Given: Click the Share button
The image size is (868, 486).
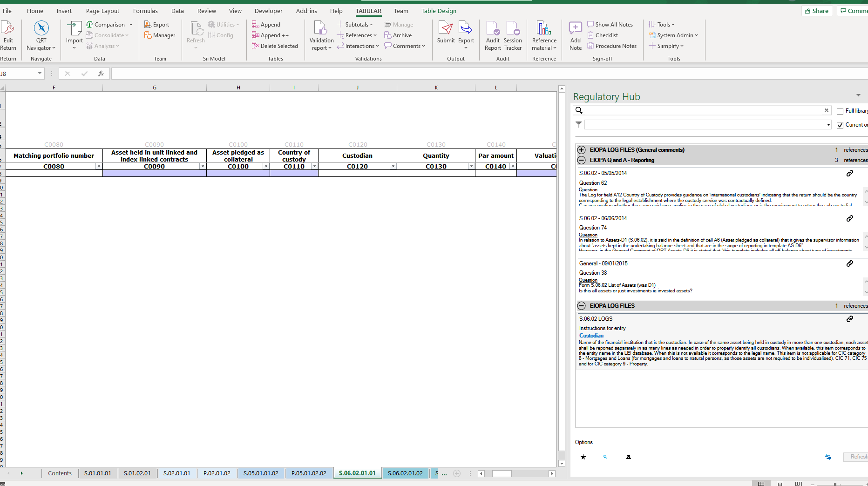Looking at the screenshot, I should [x=816, y=11].
